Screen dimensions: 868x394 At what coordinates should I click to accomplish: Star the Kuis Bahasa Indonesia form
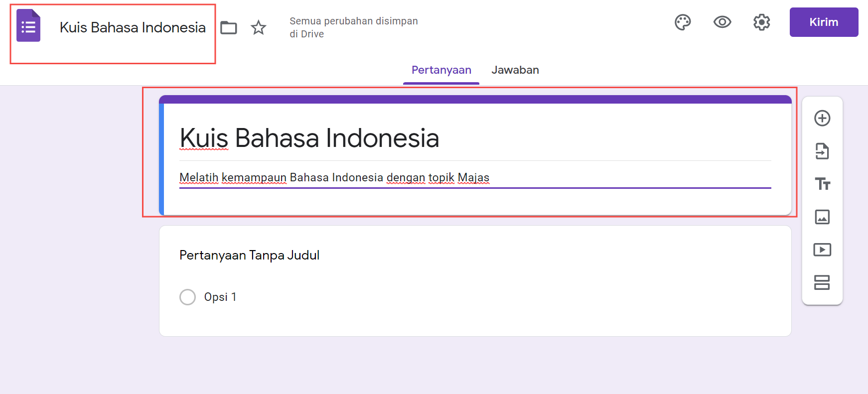[x=258, y=27]
